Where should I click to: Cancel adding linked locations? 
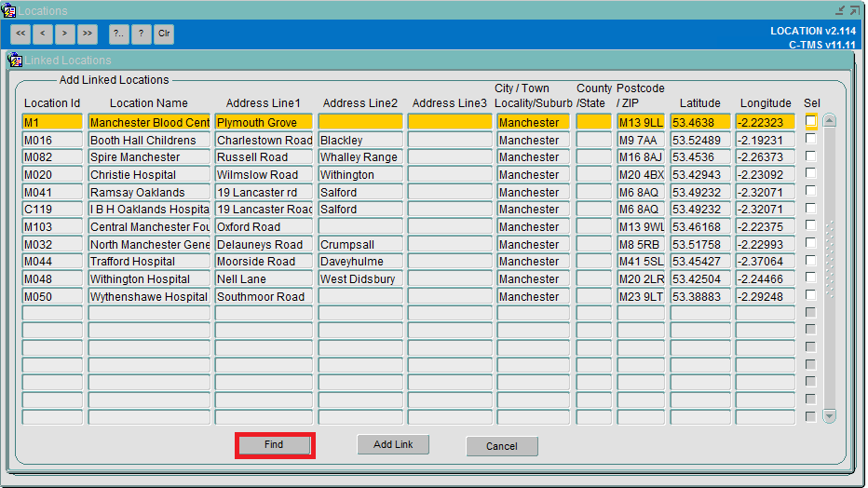point(502,446)
